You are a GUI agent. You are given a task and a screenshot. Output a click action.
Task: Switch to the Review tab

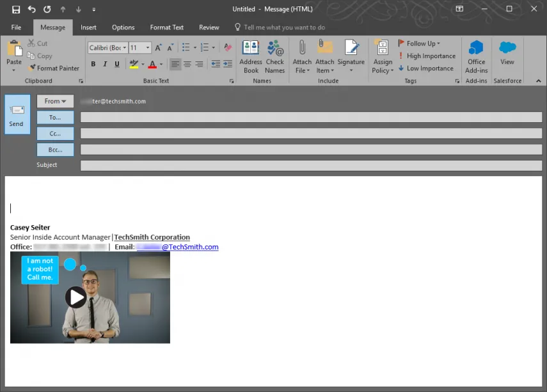(209, 27)
